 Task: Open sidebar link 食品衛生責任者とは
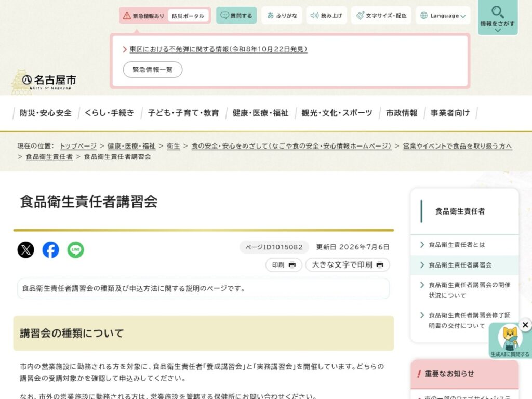coord(457,245)
